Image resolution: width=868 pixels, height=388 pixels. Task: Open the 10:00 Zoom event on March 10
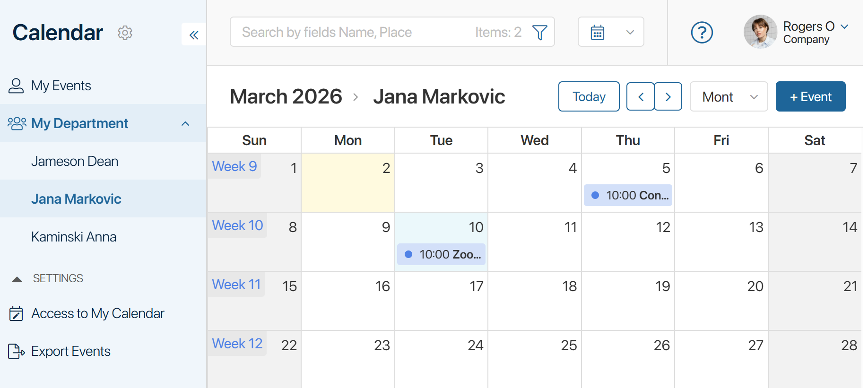(442, 254)
